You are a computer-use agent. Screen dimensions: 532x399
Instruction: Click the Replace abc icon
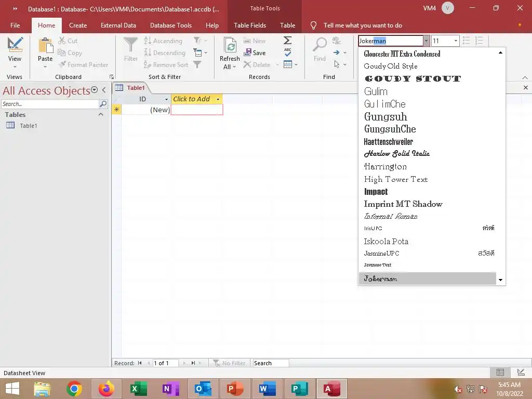(x=336, y=41)
